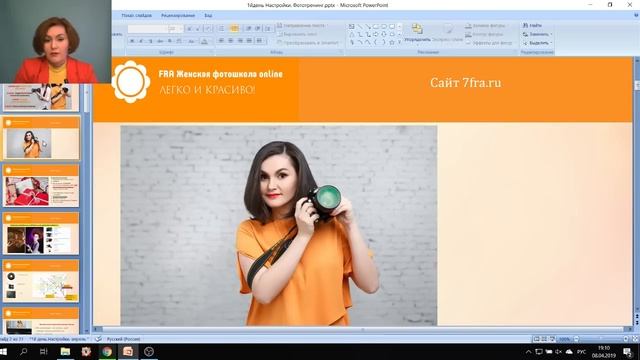The height and width of the screenshot is (360, 640).
Task: Click the font color button
Action: pyautogui.click(x=205, y=41)
